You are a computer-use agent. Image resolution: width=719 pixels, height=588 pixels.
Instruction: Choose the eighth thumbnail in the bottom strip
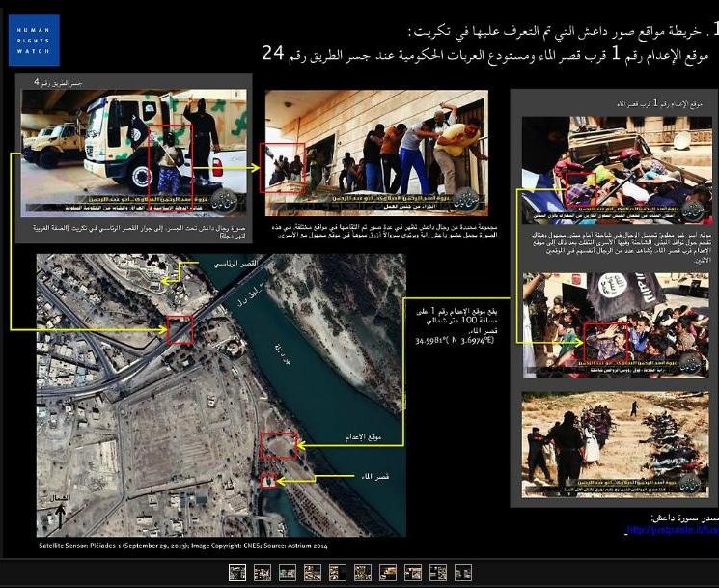point(413,573)
